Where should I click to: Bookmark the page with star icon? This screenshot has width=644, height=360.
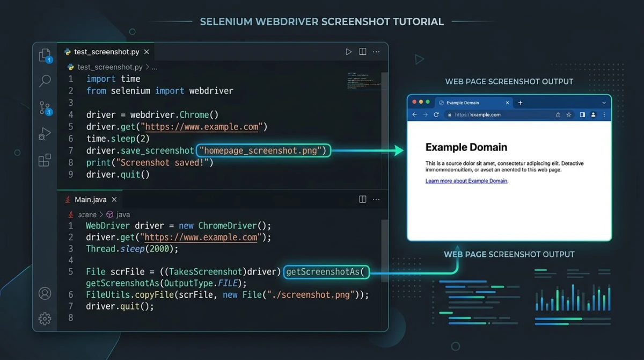point(568,114)
